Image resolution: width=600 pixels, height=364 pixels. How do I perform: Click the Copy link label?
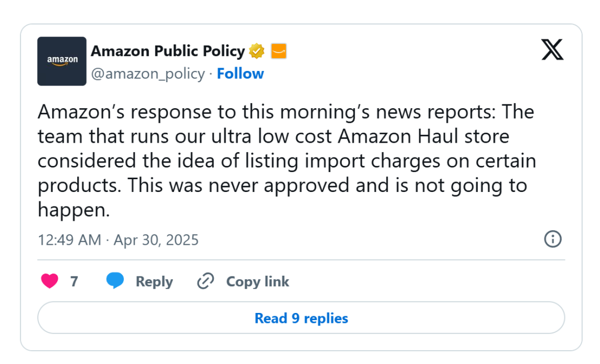coord(258,282)
